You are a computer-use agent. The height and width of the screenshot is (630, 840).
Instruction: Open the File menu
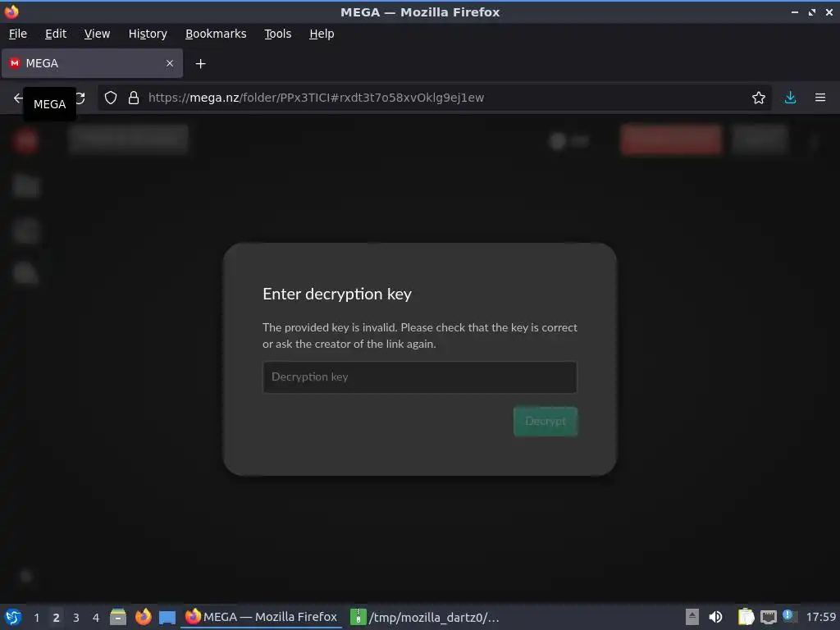pos(18,34)
